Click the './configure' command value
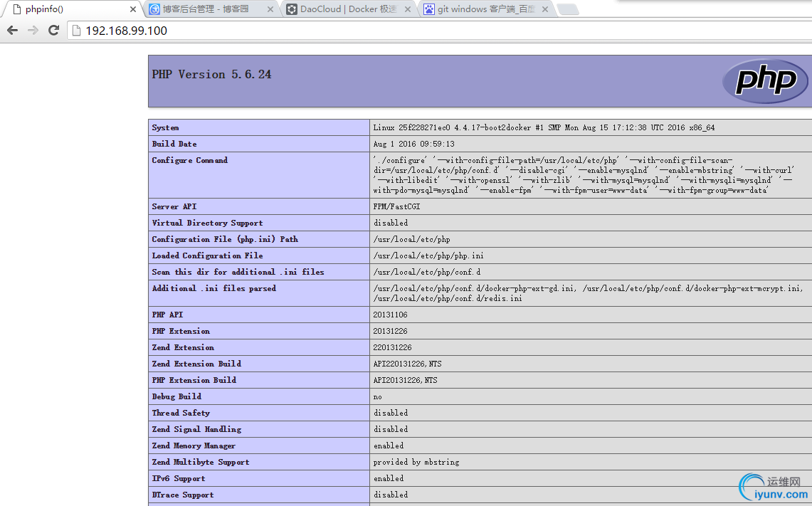Viewport: 812px width, 506px height. (584, 175)
